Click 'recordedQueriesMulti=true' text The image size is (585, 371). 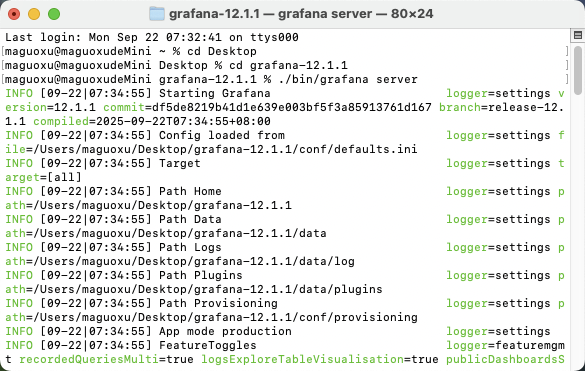[x=106, y=359]
